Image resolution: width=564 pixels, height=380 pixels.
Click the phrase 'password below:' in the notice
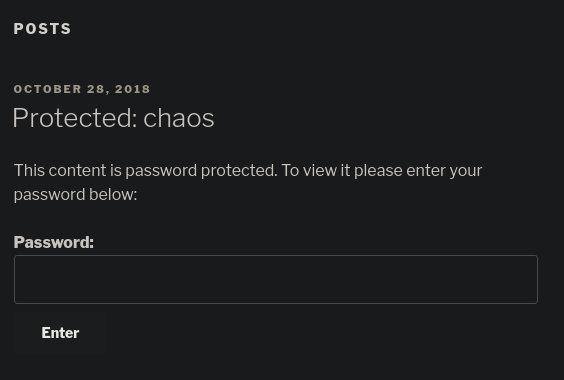click(76, 195)
